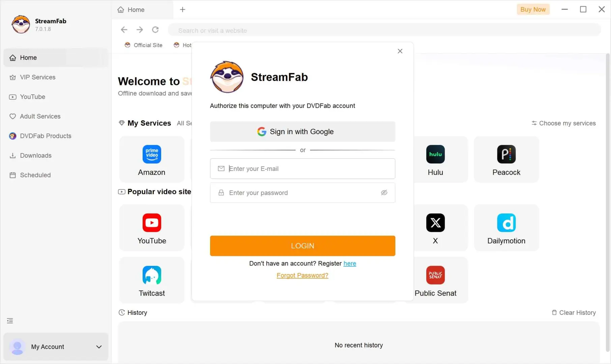The width and height of the screenshot is (611, 364).
Task: Open the Official Site bookmark
Action: (x=143, y=45)
